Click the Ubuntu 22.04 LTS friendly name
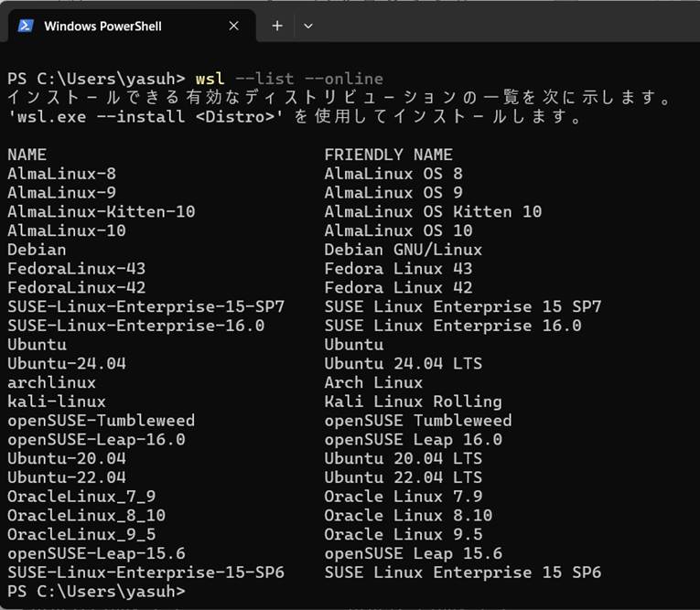Image resolution: width=700 pixels, height=610 pixels. 403,477
